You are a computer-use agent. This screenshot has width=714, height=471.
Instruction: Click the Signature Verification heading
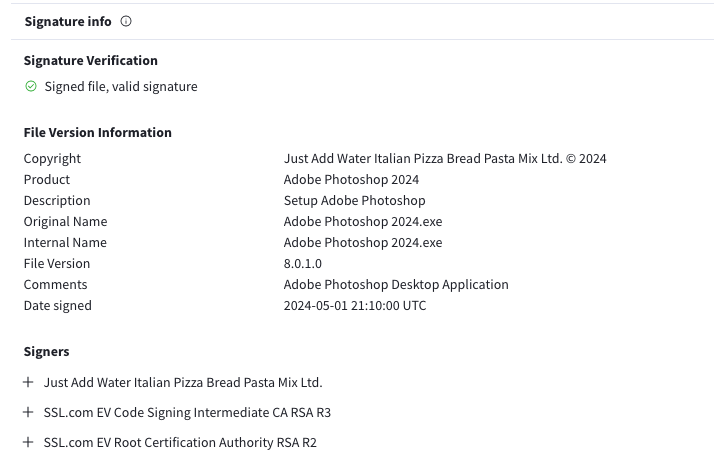coord(91,61)
